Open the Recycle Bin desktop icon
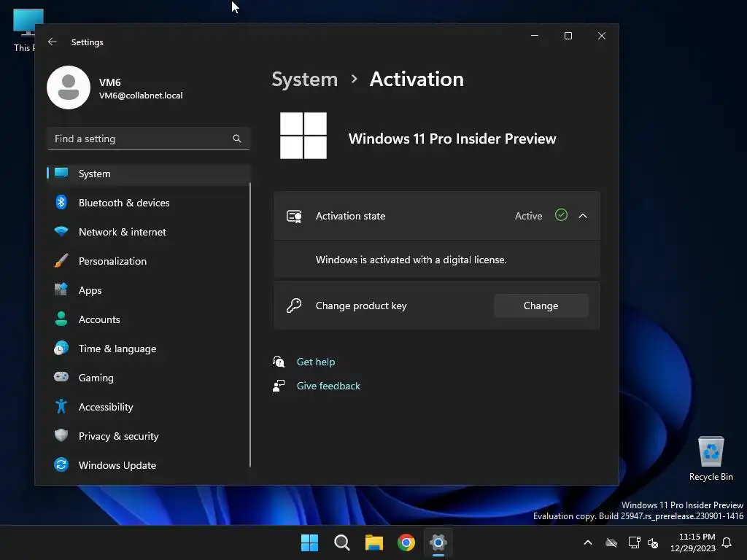Screen dimensions: 747x560 [x=711, y=458]
